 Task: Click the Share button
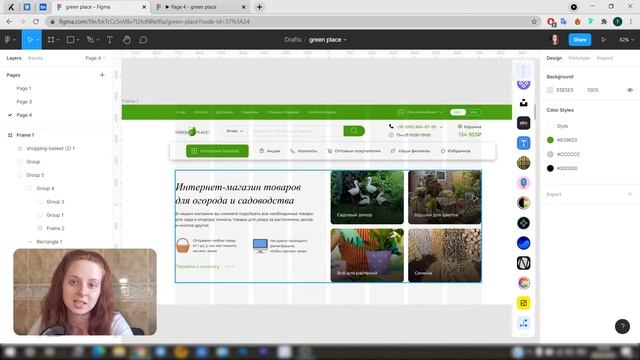580,40
